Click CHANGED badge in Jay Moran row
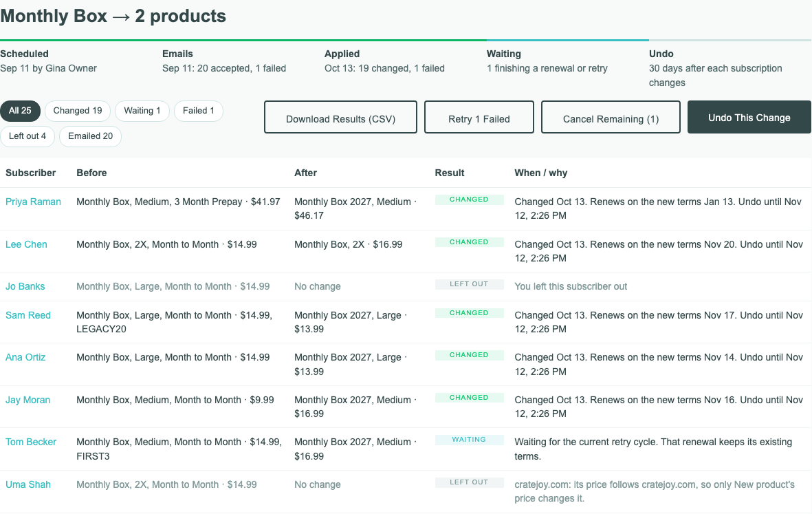Image resolution: width=812 pixels, height=514 pixels. pos(469,398)
